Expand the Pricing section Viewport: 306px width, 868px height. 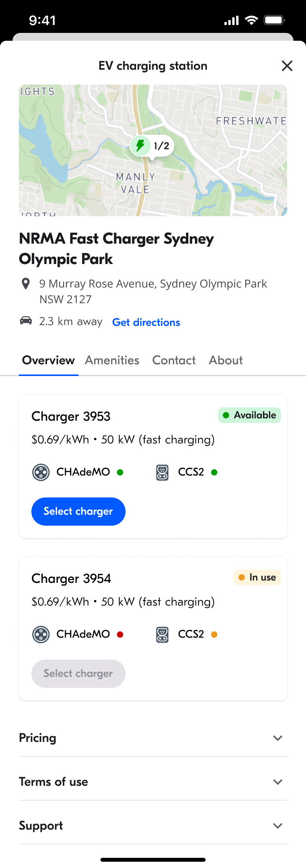277,738
